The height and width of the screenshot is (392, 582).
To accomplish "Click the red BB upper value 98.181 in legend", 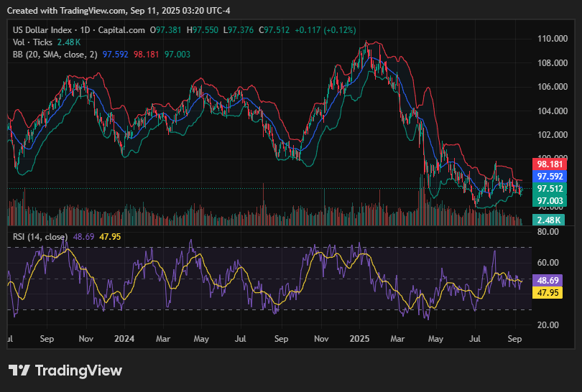I will [147, 55].
